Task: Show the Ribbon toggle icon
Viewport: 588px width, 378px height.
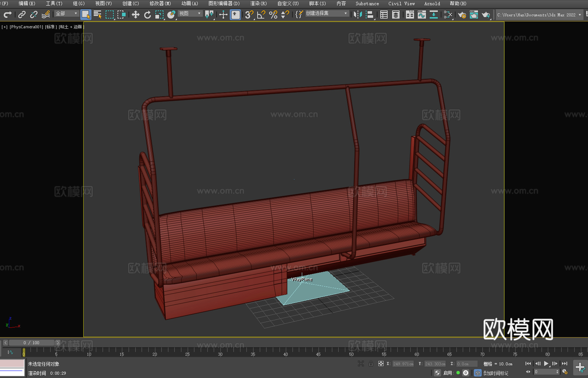Action: (410, 14)
